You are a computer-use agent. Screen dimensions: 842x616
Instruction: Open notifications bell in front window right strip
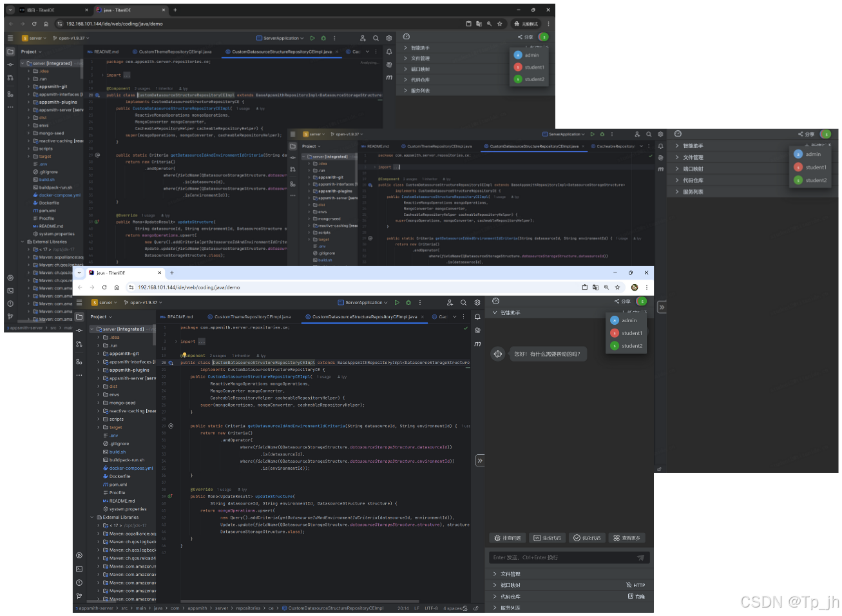pos(477,316)
